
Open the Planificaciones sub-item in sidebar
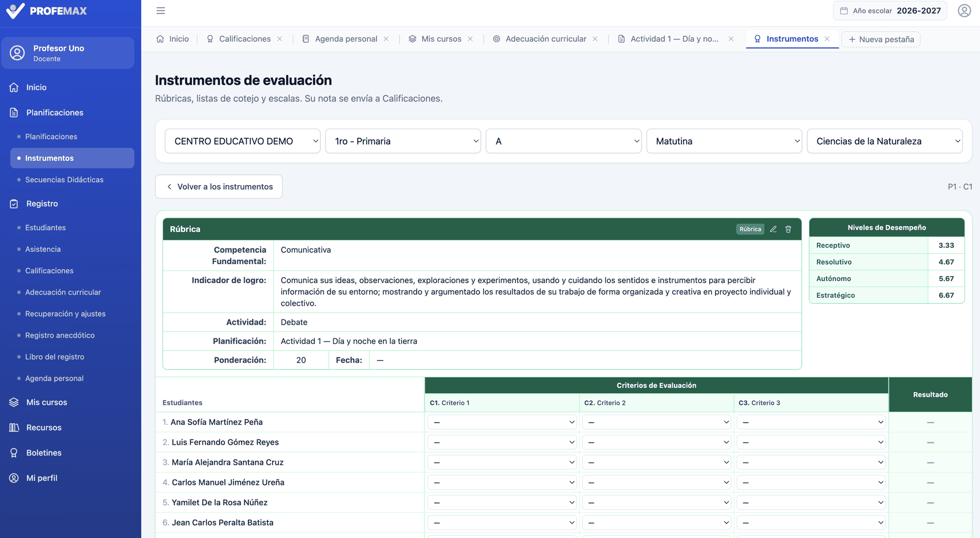pos(51,137)
